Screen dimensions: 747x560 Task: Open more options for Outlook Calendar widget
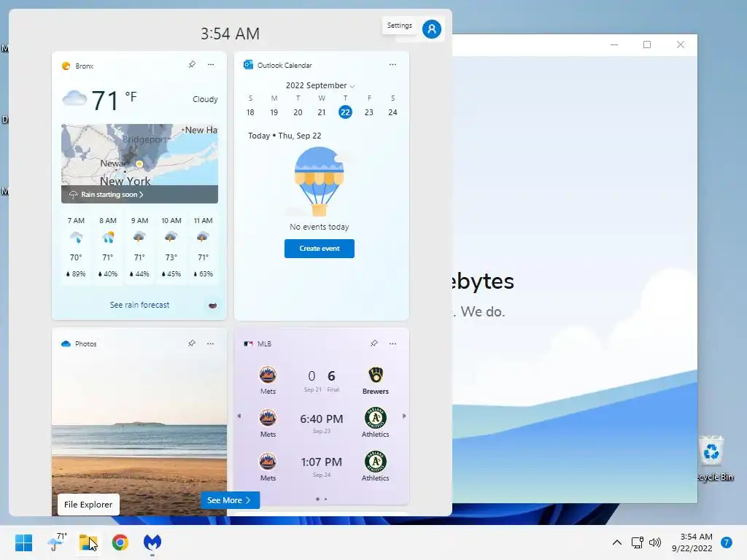coord(392,64)
